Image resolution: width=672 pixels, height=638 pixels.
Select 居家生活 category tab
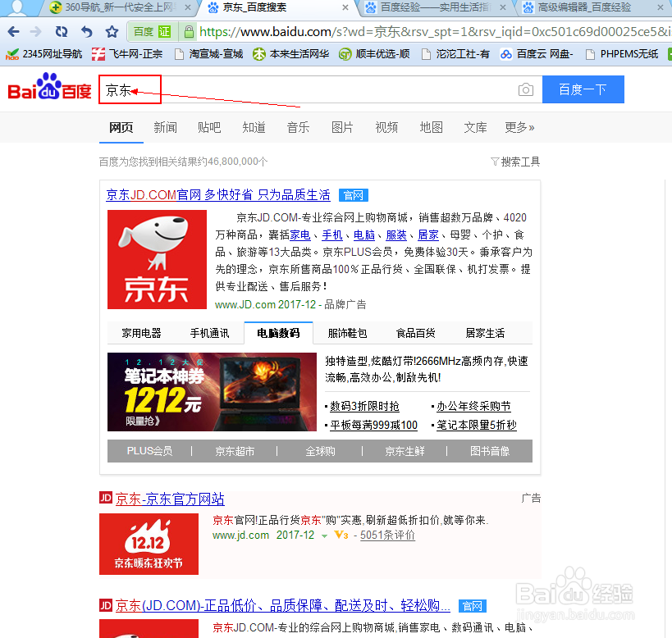(x=485, y=333)
